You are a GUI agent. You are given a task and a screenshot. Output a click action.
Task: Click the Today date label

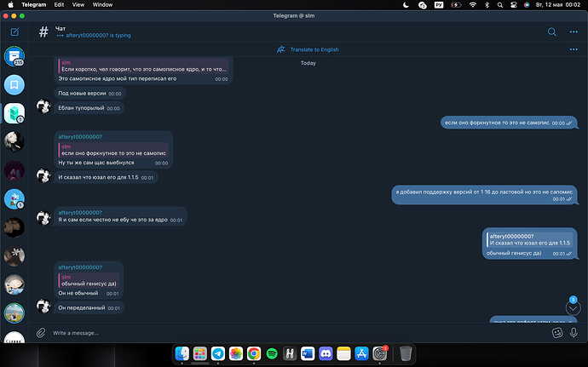click(x=308, y=63)
